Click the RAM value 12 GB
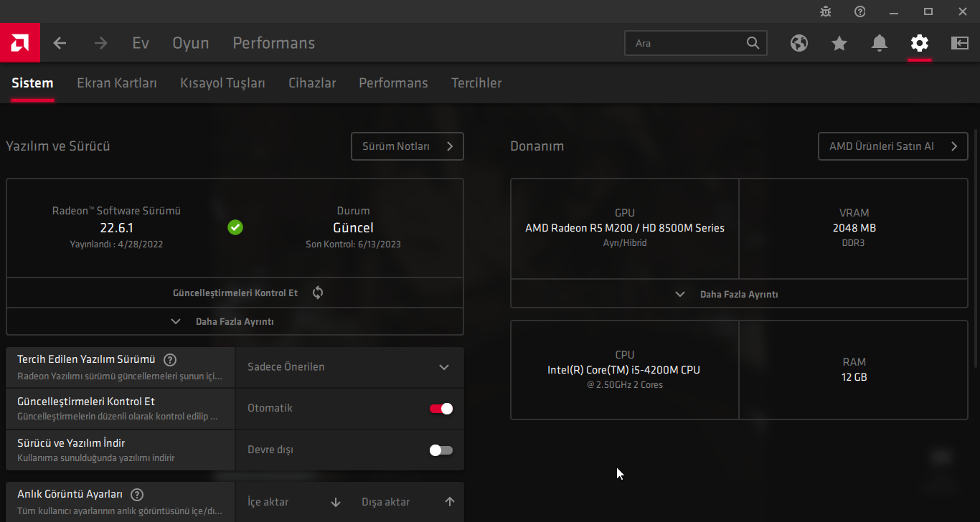 pos(854,377)
